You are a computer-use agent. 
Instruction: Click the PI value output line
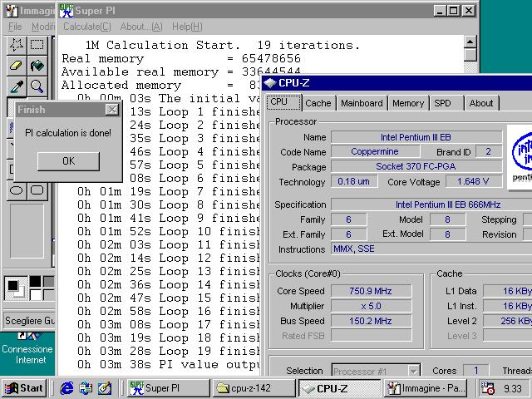click(168, 364)
